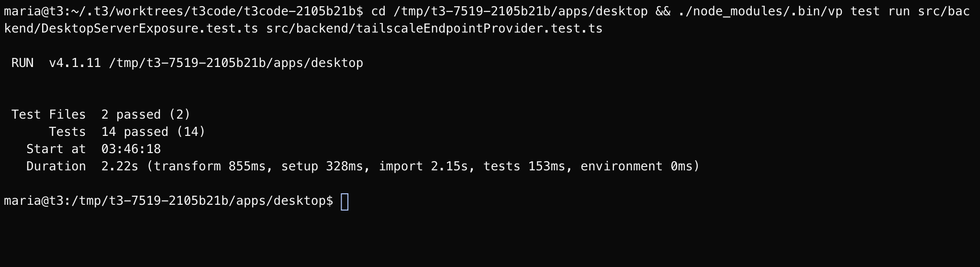Click 'setup 328ms' in duration breakdown
This screenshot has width=980, height=267.
(x=322, y=167)
